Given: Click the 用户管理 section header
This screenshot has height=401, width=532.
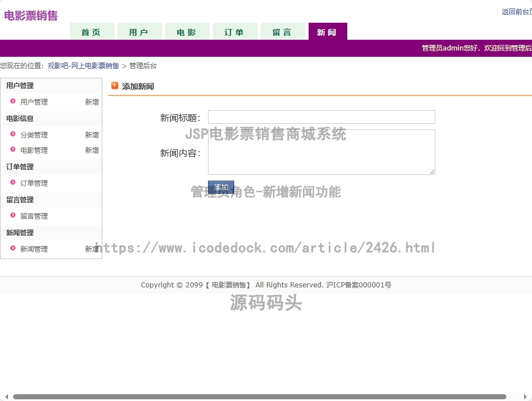Looking at the screenshot, I should [x=20, y=85].
